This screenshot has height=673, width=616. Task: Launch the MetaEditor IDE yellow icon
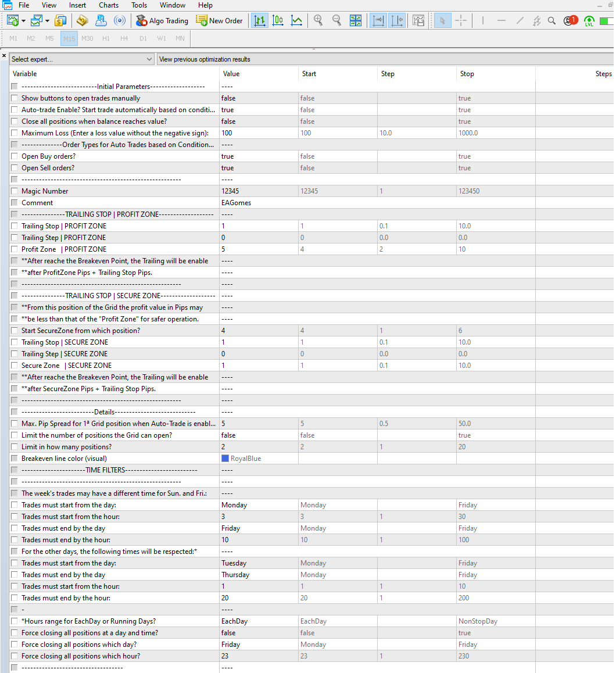(x=83, y=20)
